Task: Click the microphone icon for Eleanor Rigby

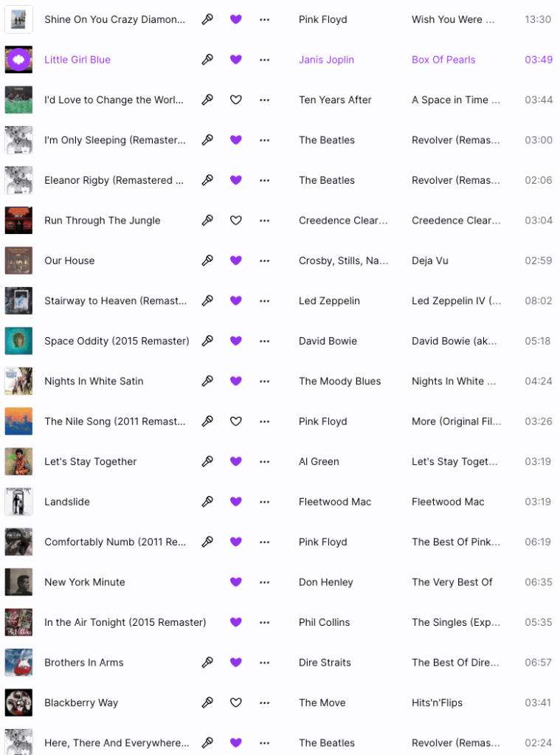Action: (207, 180)
